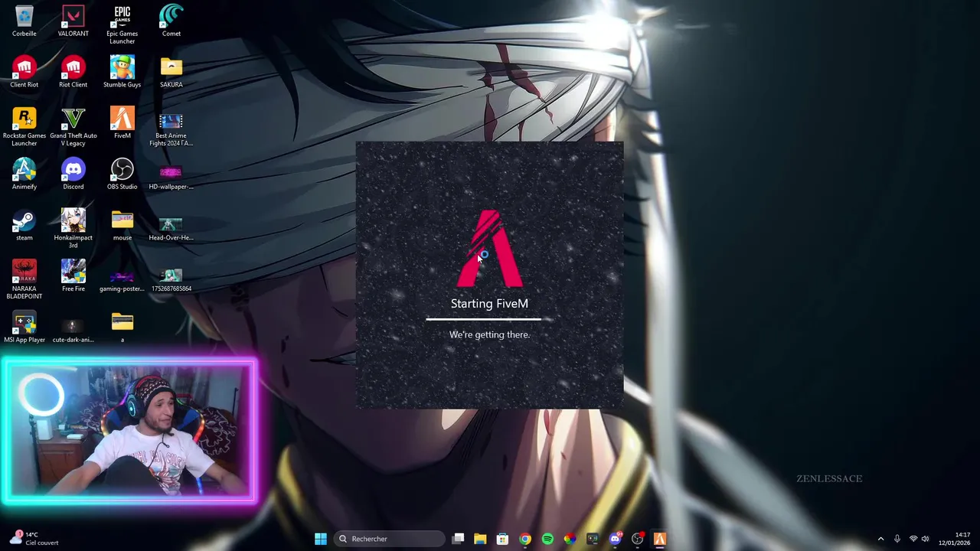Select the SAKURA folder on desktop
The image size is (980, 551).
click(171, 73)
